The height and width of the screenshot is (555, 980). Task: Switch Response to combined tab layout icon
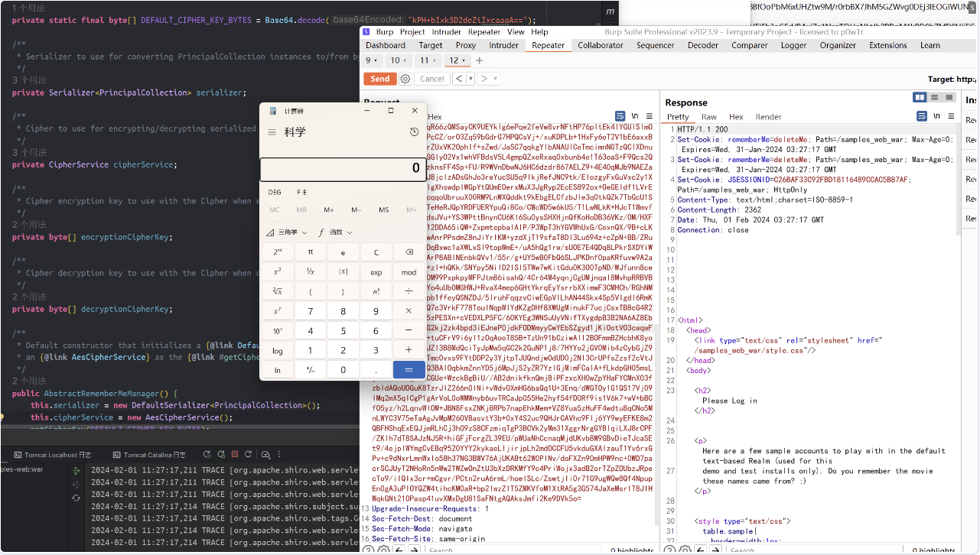tap(949, 97)
